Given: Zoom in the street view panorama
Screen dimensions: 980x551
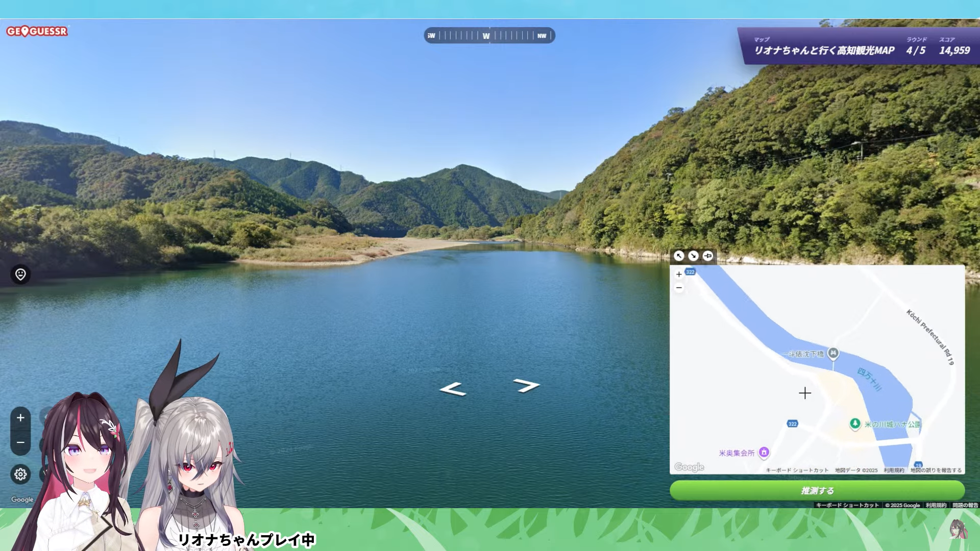Looking at the screenshot, I should pyautogui.click(x=20, y=418).
